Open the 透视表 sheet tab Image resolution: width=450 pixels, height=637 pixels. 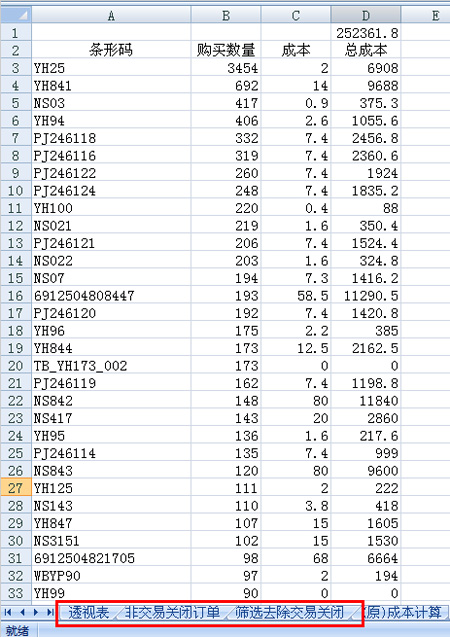coord(89,612)
